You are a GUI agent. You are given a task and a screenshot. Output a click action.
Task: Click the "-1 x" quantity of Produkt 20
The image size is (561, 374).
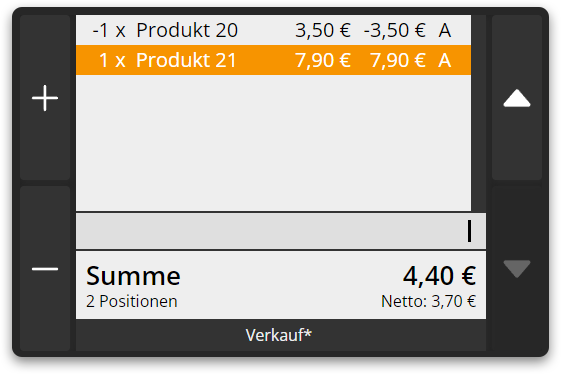coord(109,30)
